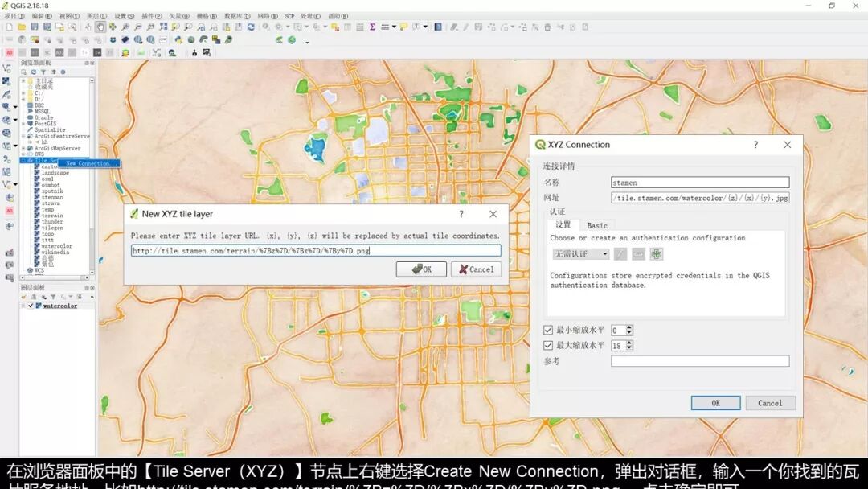Screen dimensions: 868x489
Task: Expand the ArcGisFeatureServer node
Action: click(23, 136)
